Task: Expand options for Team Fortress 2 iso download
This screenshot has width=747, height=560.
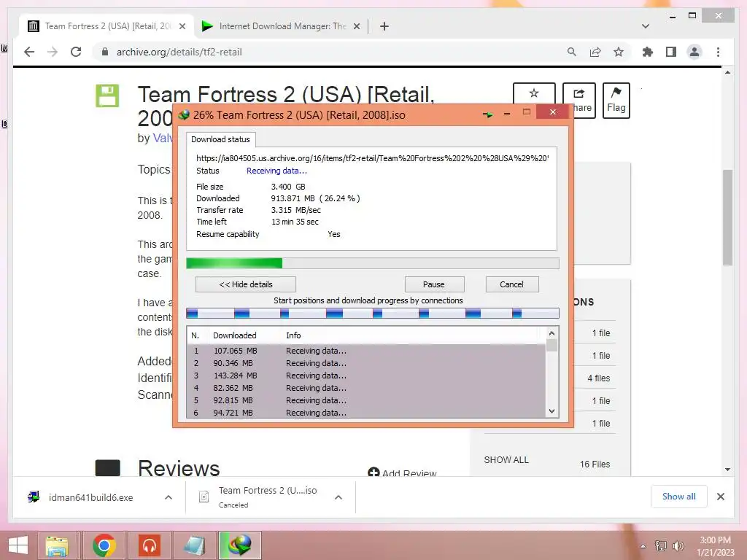Action: pyautogui.click(x=338, y=497)
